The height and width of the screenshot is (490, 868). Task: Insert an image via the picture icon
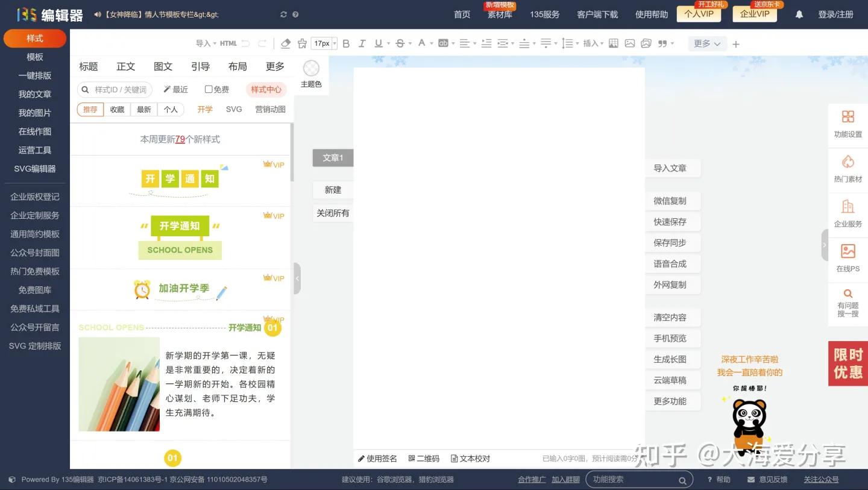(x=630, y=43)
